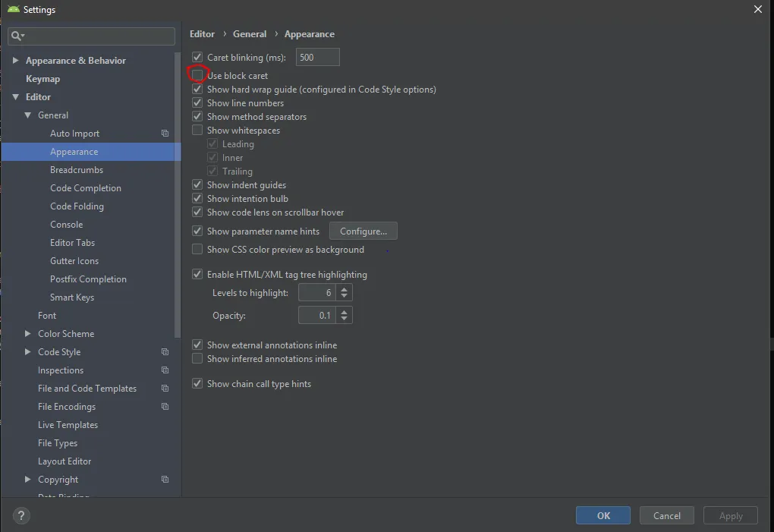
Task: Toggle Enable HTML/XML tag tree highlighting
Action: pyautogui.click(x=197, y=275)
